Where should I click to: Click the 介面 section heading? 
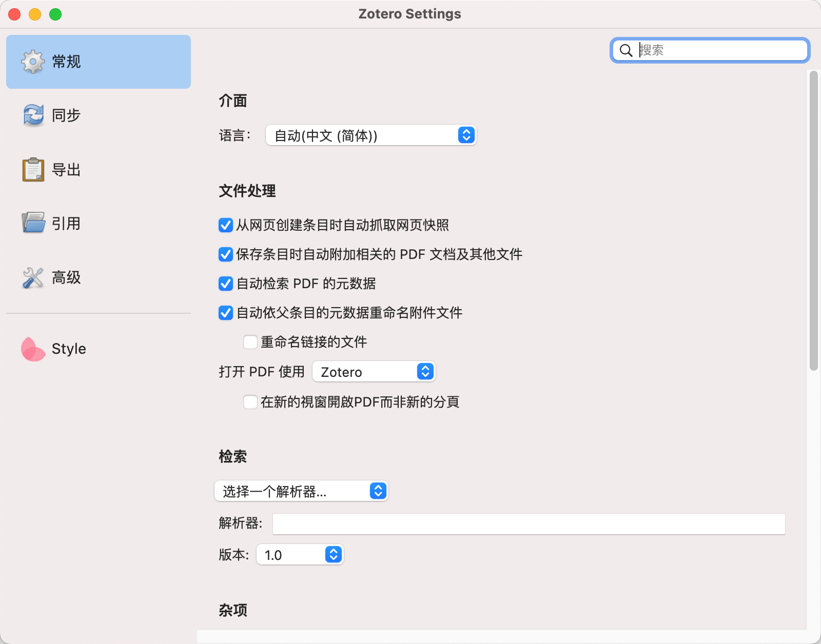click(233, 101)
